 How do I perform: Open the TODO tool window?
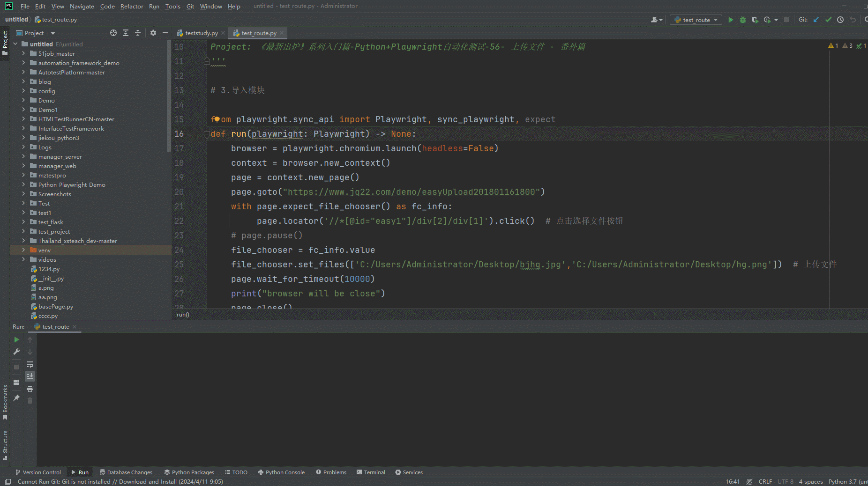tap(236, 472)
